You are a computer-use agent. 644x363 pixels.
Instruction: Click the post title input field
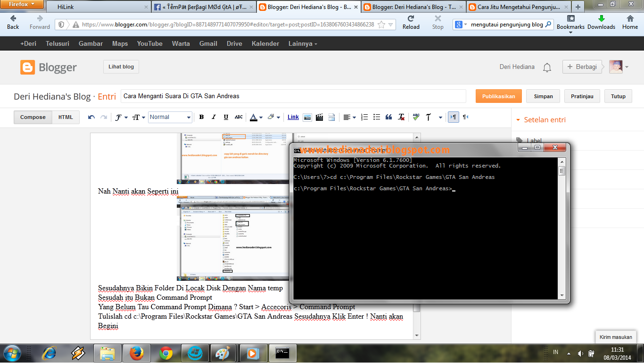pyautogui.click(x=293, y=96)
